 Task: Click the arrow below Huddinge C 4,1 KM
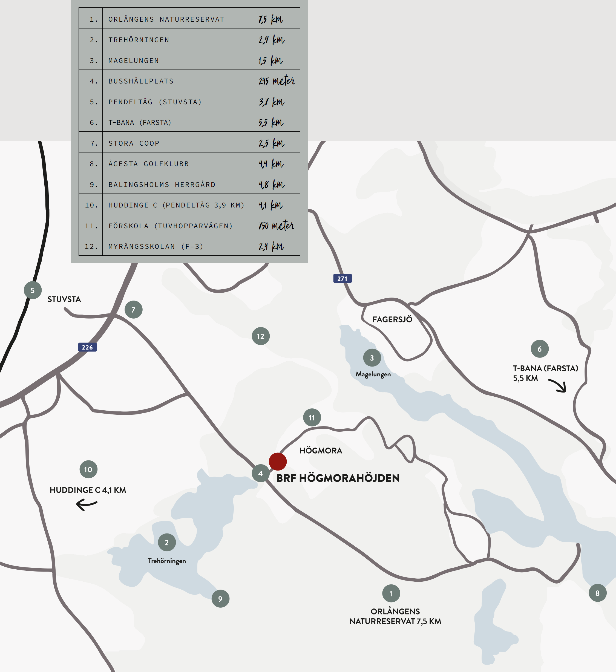click(87, 504)
